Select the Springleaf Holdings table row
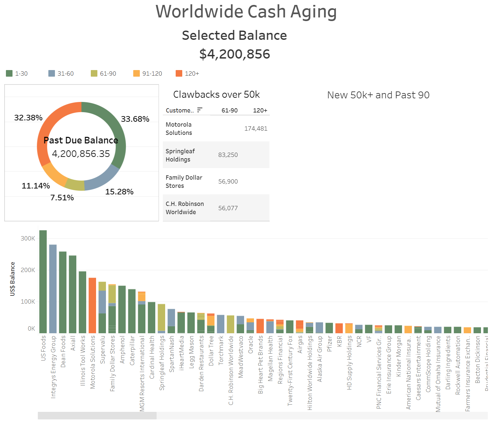Image resolution: width=504 pixels, height=425 pixels. point(216,155)
